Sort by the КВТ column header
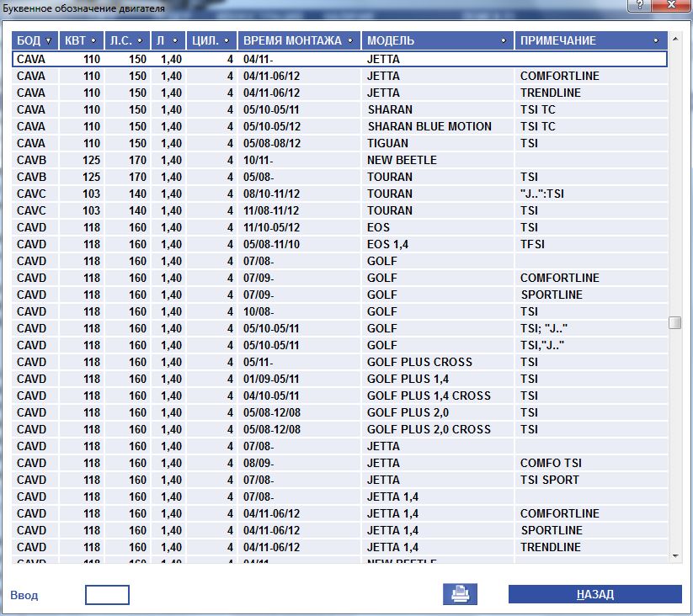This screenshot has width=693, height=616. pyautogui.click(x=81, y=40)
